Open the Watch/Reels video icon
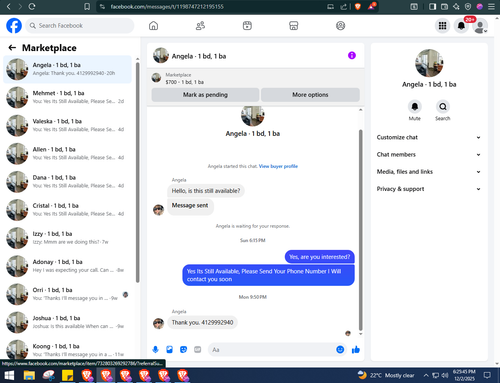 click(247, 26)
